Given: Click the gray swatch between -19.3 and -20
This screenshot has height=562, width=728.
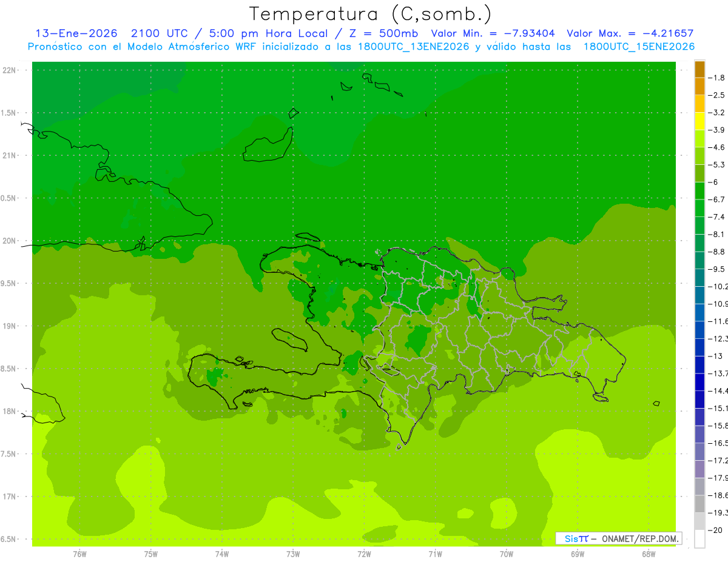Looking at the screenshot, I should coord(699,521).
